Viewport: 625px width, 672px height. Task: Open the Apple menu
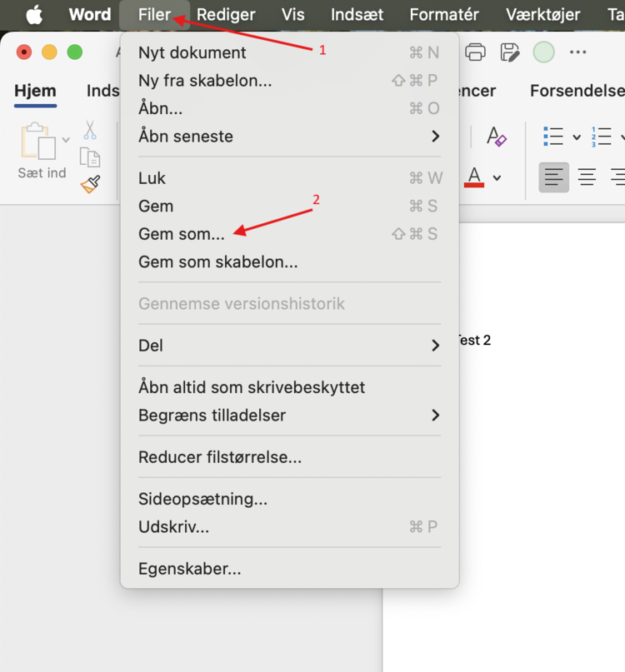tap(34, 14)
